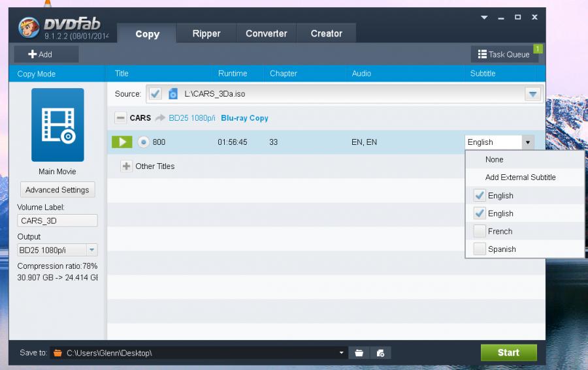Click the Source path L:\CARS_3Da.iso
The image size is (588, 370).
pyautogui.click(x=214, y=93)
